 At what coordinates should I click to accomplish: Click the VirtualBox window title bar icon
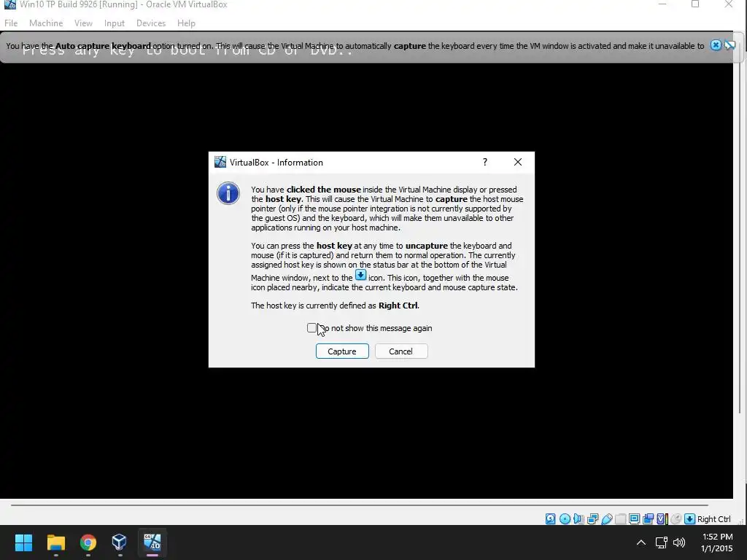[9, 4]
